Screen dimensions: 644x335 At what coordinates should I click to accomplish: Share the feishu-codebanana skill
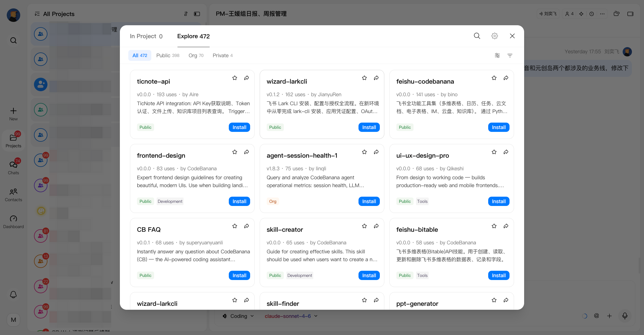point(506,78)
